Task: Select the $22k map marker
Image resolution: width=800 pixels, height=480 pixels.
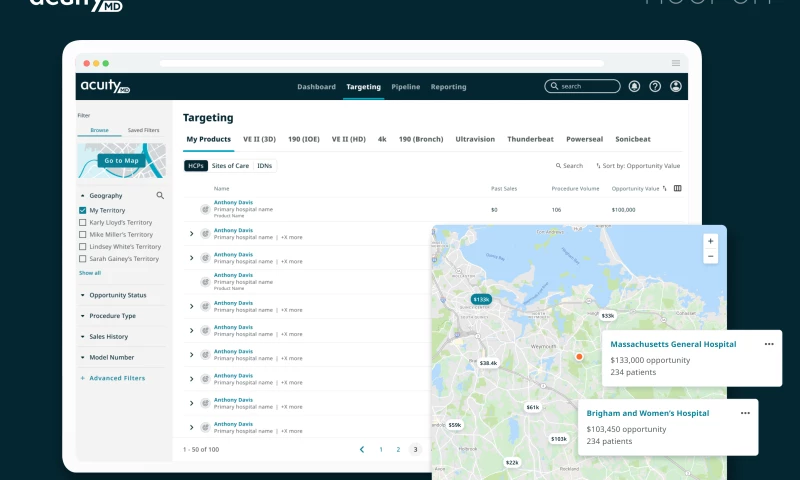Action: [512, 463]
